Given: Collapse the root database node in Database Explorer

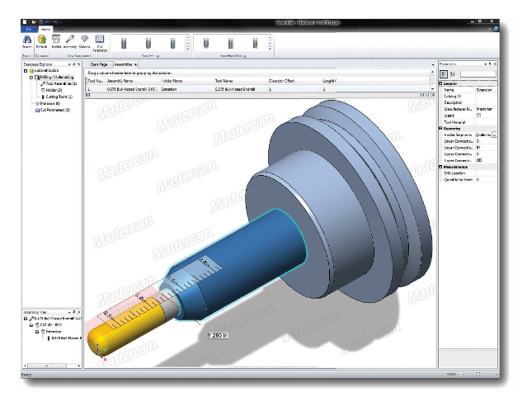Looking at the screenshot, I should click(x=26, y=71).
